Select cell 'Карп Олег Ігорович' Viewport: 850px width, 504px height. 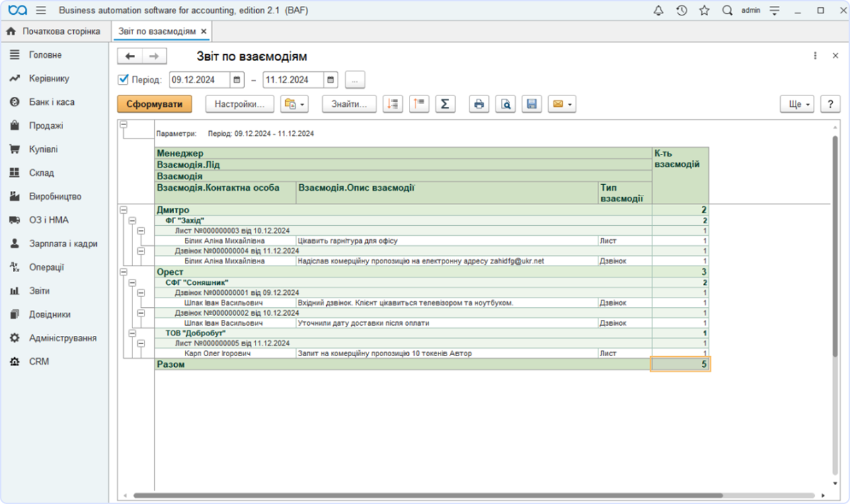[225, 353]
